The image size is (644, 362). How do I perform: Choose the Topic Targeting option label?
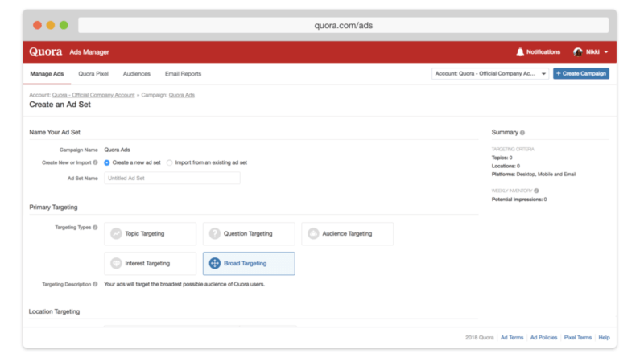pos(145,233)
